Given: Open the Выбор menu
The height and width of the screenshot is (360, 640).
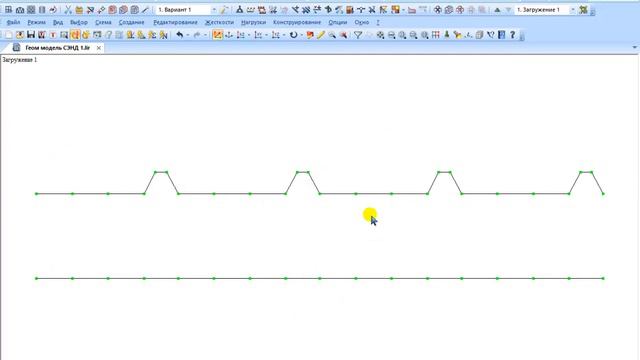Looking at the screenshot, I should [x=79, y=22].
